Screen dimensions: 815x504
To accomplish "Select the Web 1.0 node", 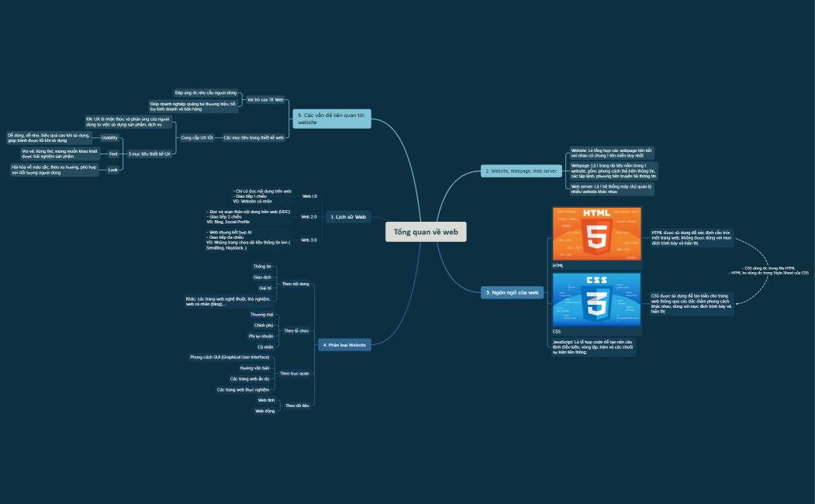I will coord(309,197).
